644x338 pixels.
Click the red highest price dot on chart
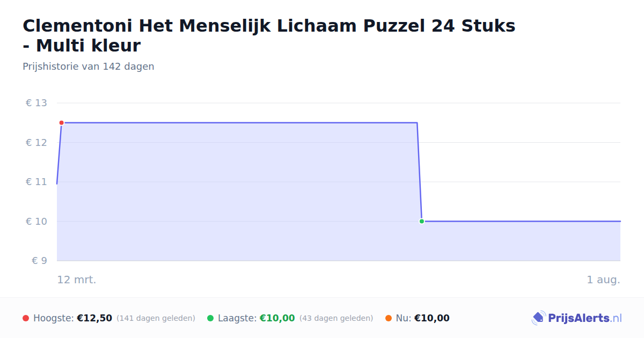pyautogui.click(x=62, y=123)
